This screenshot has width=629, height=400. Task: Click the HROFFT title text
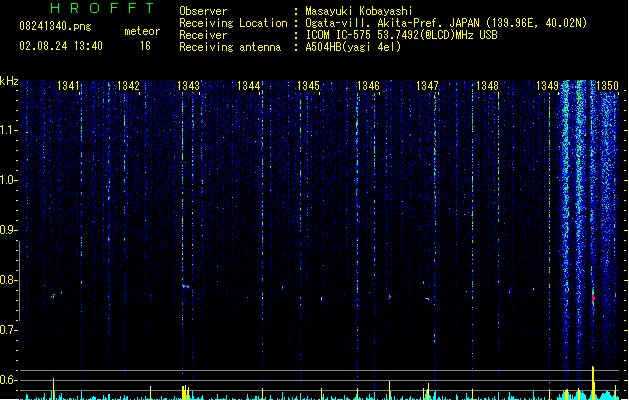click(x=102, y=8)
